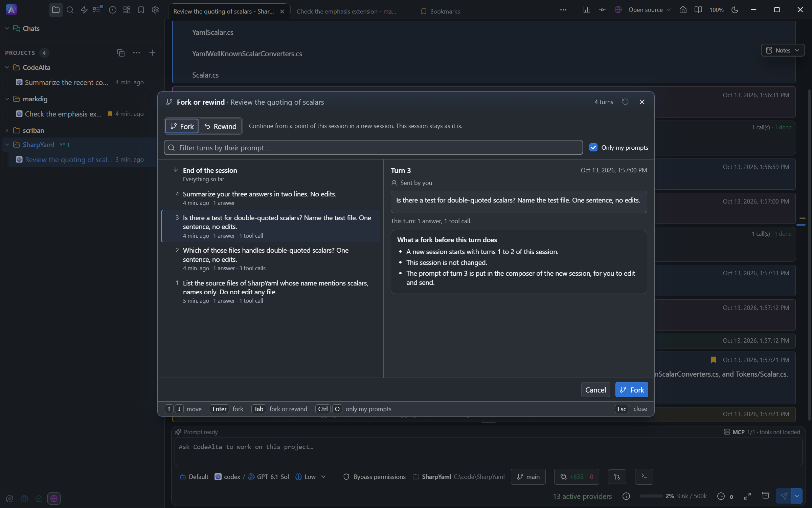Screen dimensions: 812x508
Task: Click the archive box icon in composer
Action: click(765, 495)
